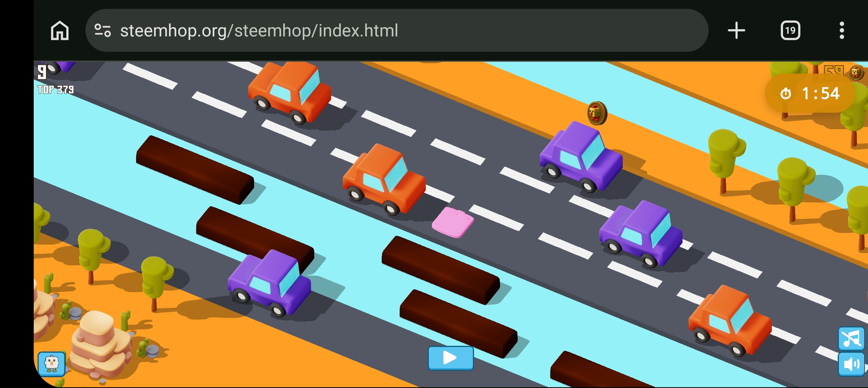
Task: Open a new tab with plus icon
Action: (736, 31)
